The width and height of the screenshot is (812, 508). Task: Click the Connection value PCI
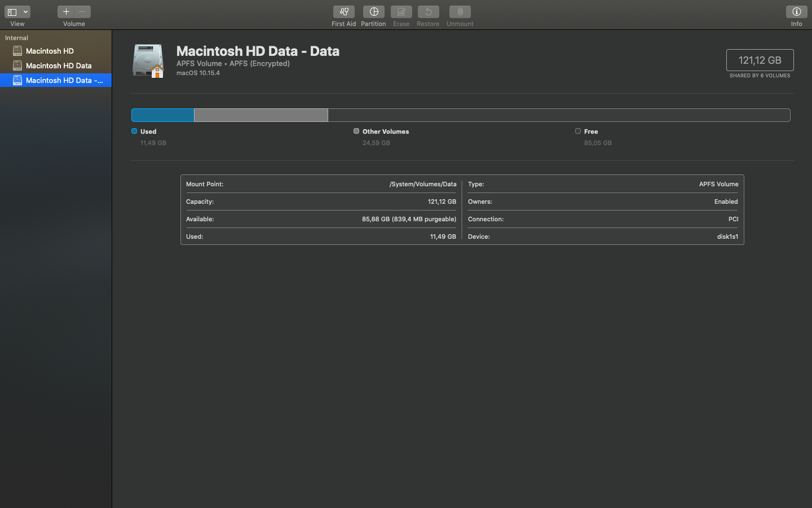click(733, 219)
